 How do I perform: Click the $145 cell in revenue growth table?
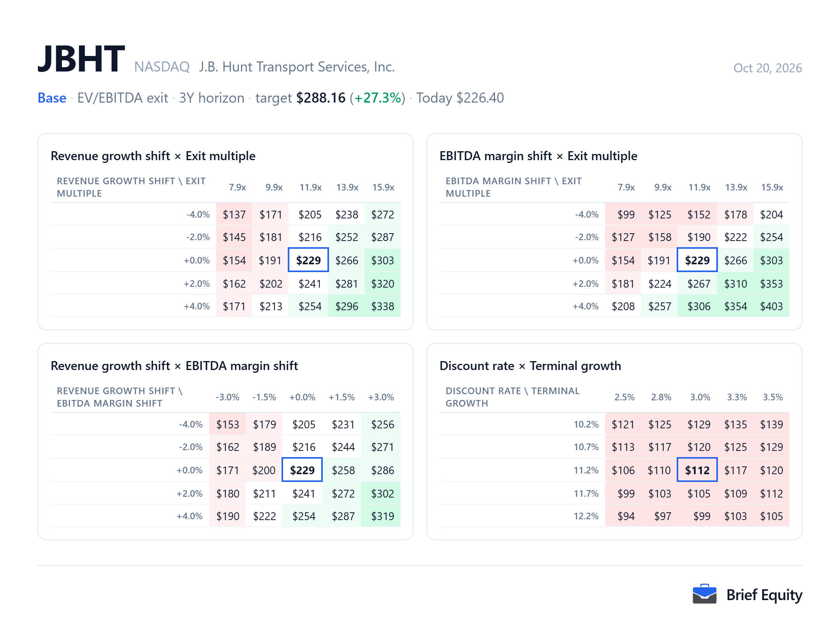[x=234, y=237]
